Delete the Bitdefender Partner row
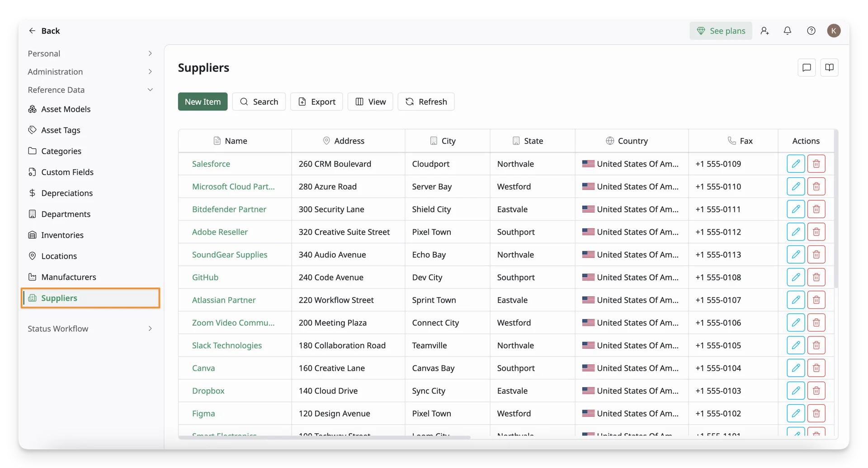 816,209
